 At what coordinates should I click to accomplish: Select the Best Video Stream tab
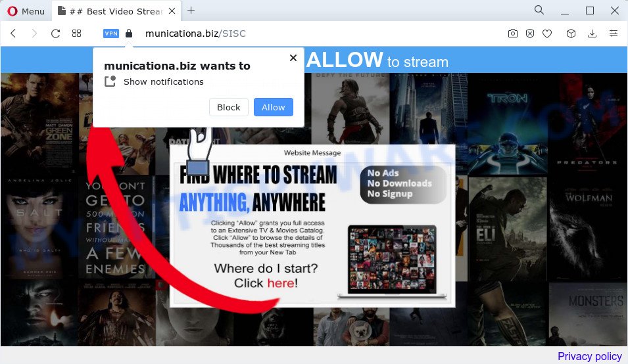point(116,11)
